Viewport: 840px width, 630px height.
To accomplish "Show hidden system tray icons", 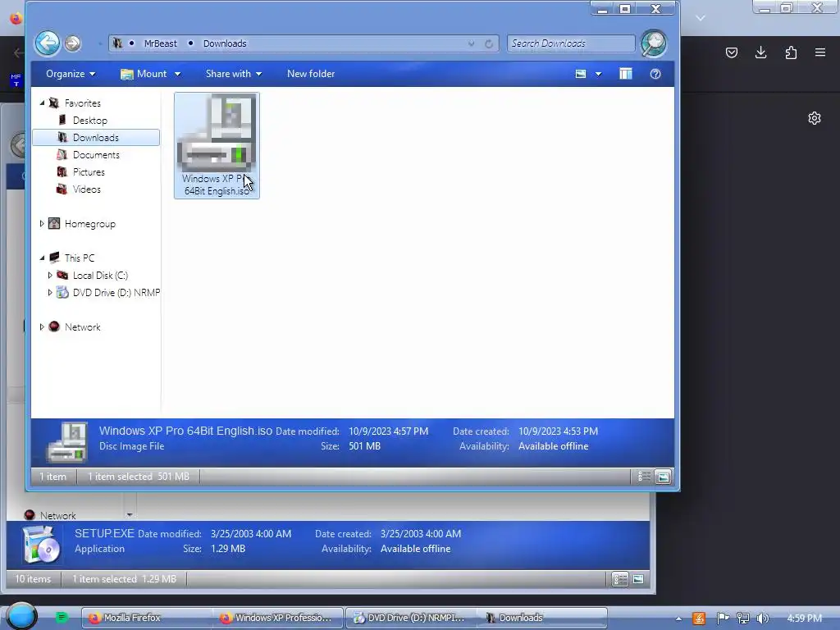I will [678, 619].
